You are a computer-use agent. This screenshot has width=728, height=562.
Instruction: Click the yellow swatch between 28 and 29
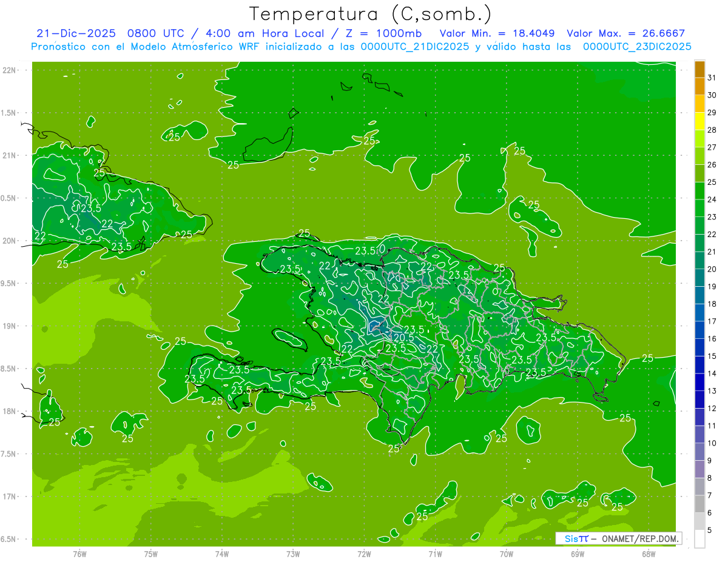pyautogui.click(x=699, y=121)
